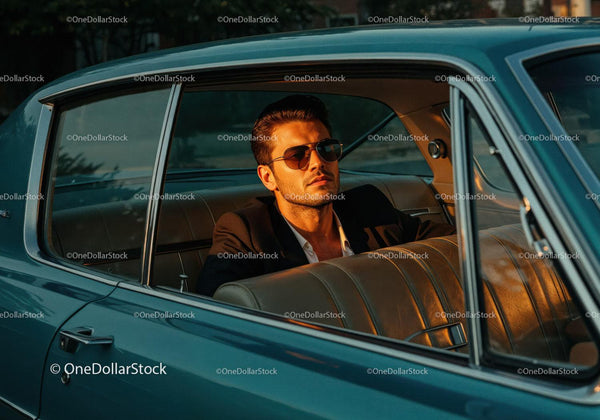Click the man's stubbled chin
The image size is (600, 420).
(x=317, y=199)
